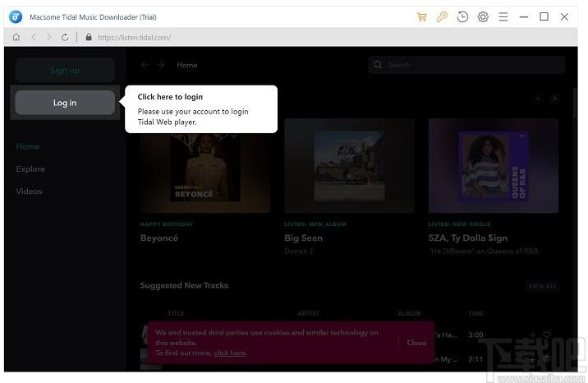This screenshot has height=383, width=588.
Task: Click the SZA, Ty Dolla $ign title
Action: [467, 238]
